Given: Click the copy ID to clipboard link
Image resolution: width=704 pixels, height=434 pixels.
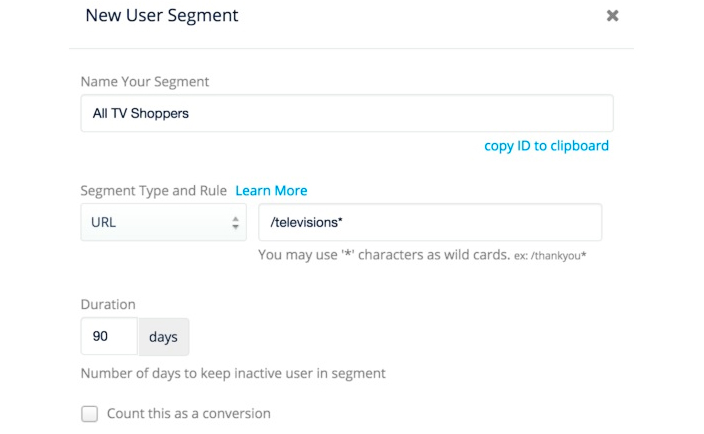Looking at the screenshot, I should coord(546,145).
